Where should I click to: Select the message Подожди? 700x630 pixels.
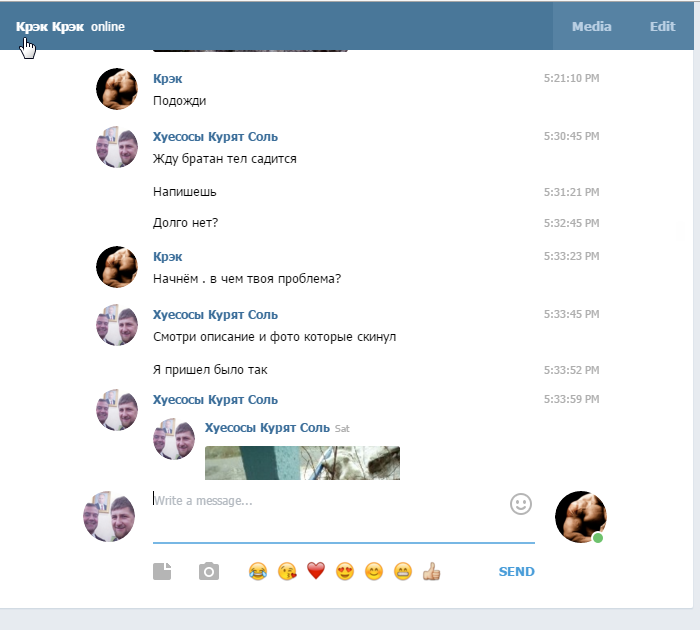pyautogui.click(x=179, y=101)
